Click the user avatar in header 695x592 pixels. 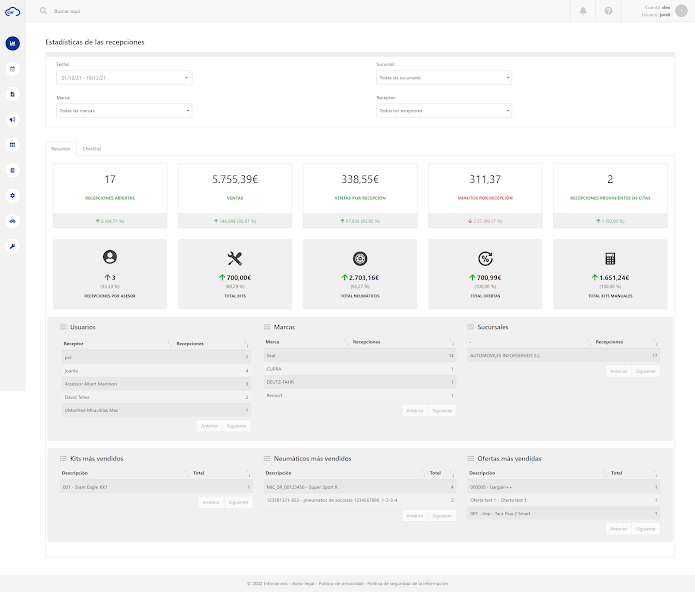click(681, 11)
